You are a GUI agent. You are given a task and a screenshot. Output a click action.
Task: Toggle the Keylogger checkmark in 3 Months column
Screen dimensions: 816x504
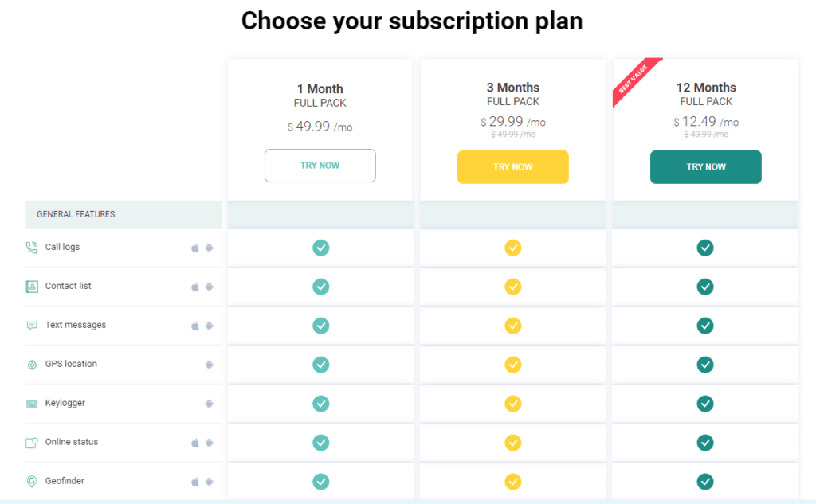512,404
